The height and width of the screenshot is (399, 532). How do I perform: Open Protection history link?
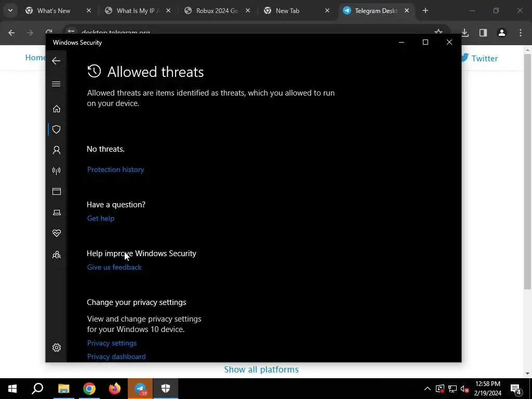[x=115, y=169]
